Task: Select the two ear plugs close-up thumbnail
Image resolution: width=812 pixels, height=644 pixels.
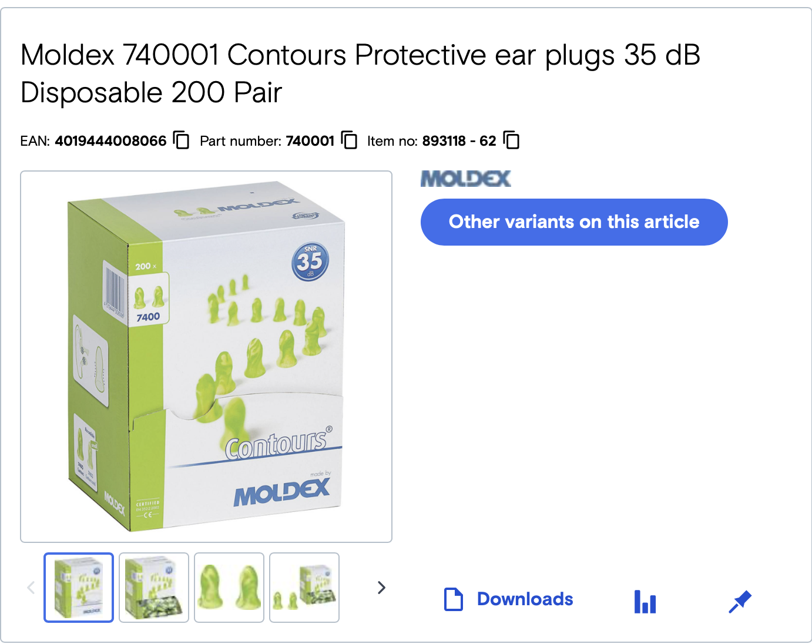Action: coord(229,588)
